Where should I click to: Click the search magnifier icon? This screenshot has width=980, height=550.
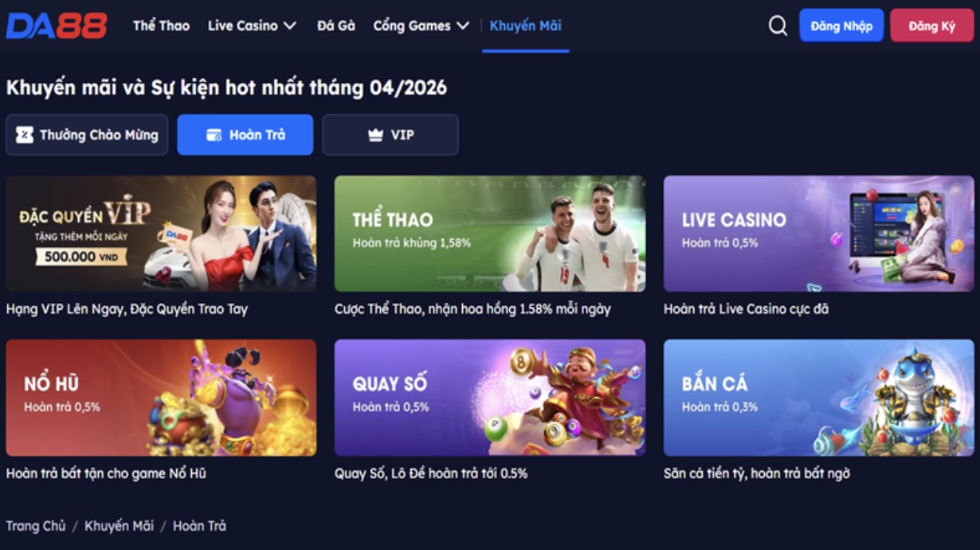coord(778,26)
